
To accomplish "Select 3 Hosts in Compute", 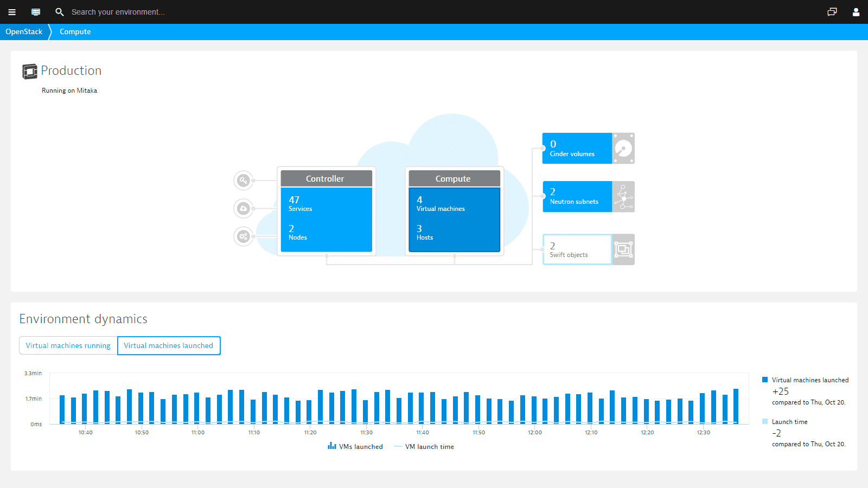I will [x=425, y=233].
